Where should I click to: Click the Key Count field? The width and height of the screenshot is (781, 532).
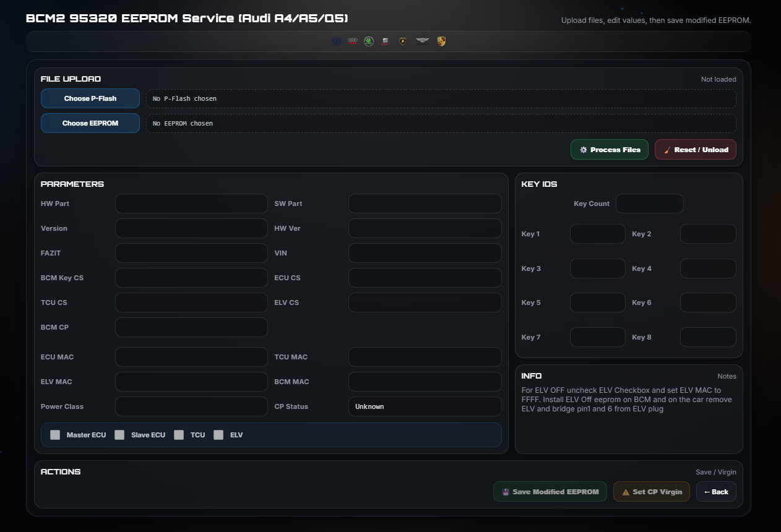[x=649, y=204]
